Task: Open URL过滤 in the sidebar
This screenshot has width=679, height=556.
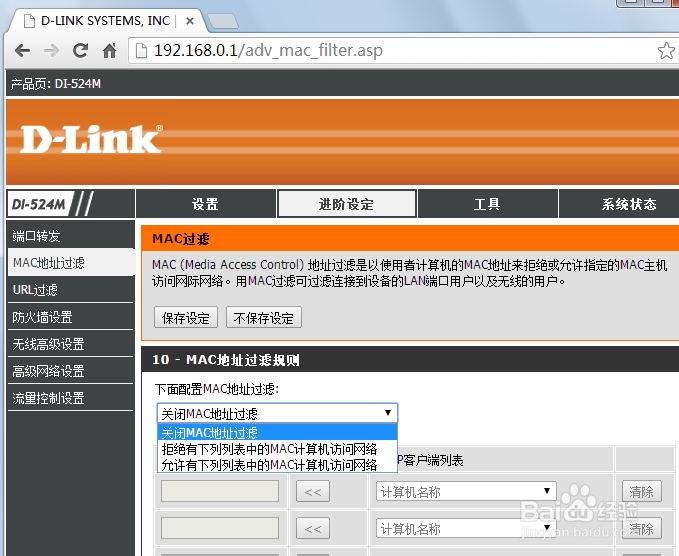Action: [x=71, y=290]
